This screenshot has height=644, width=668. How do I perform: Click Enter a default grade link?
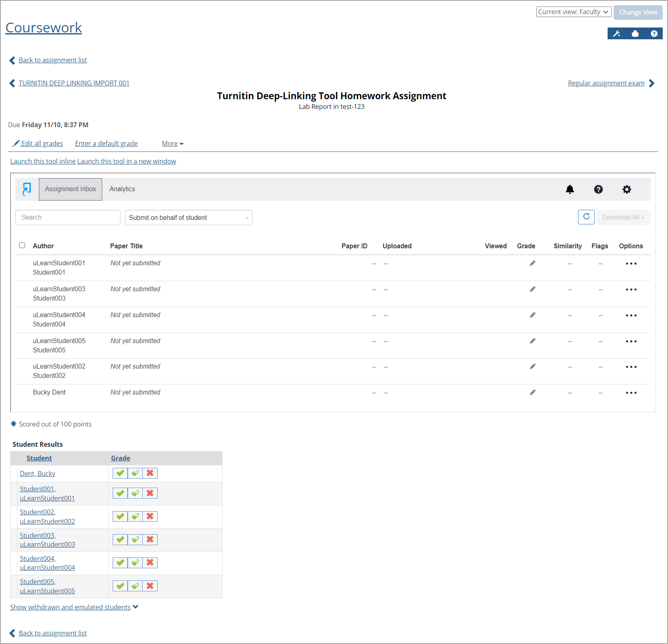click(106, 143)
